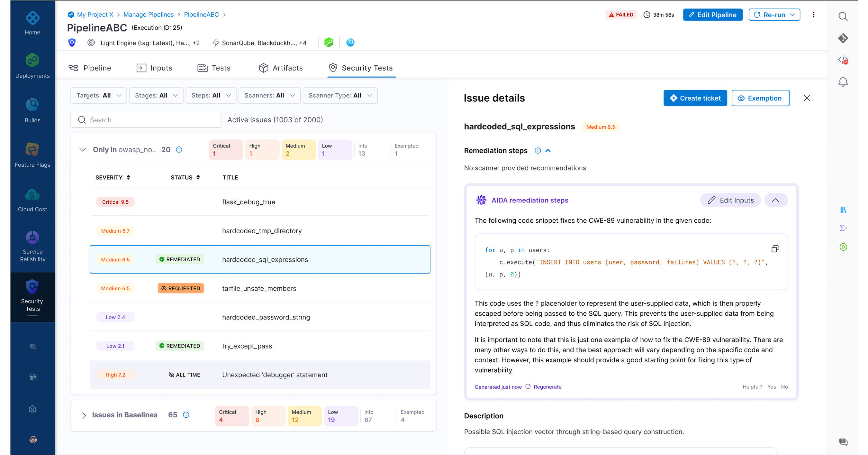Screen dimensions: 868x455
Task: Copy the SQL remediation code snippet
Action: (775, 249)
